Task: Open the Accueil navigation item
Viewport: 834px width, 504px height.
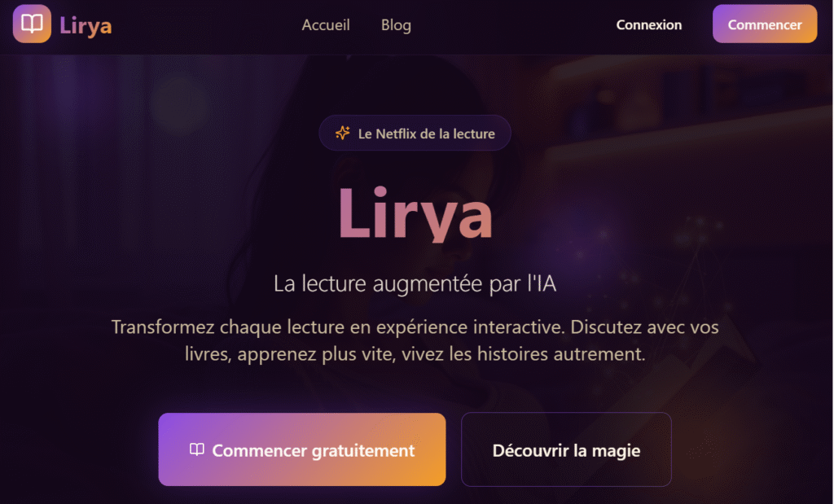Action: coord(326,25)
